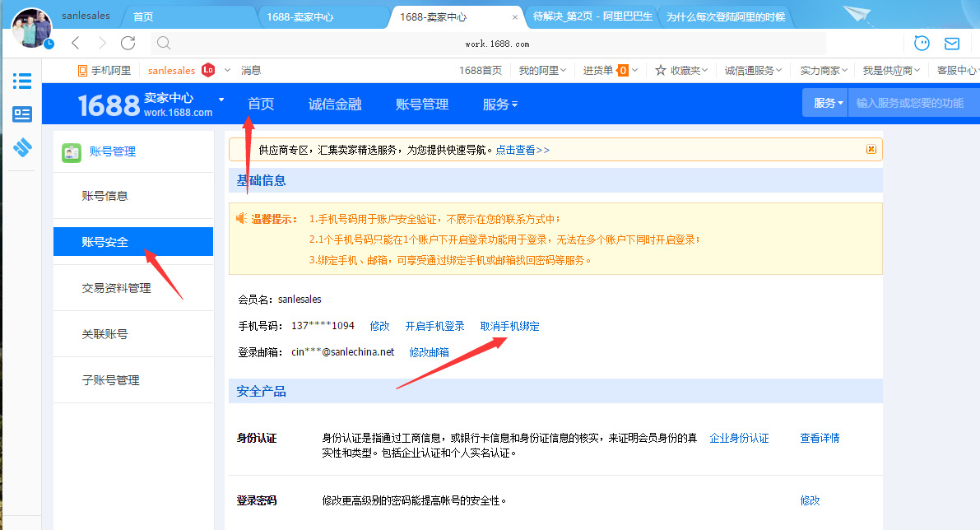Open the 服务 menu in blue navbar

500,105
